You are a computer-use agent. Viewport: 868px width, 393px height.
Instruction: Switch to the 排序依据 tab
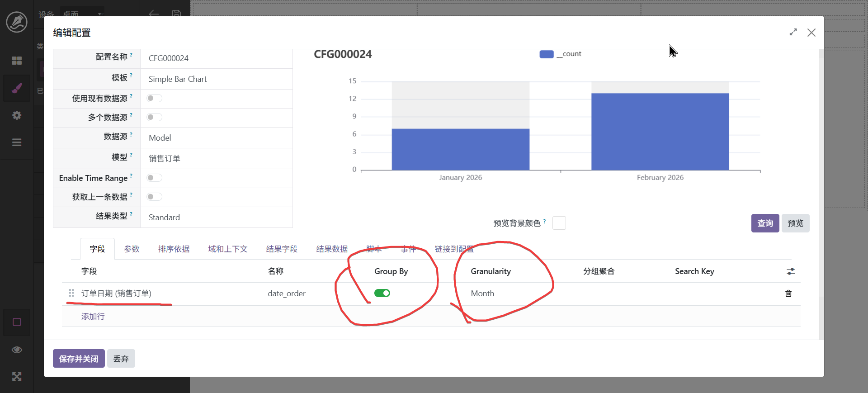[x=174, y=249]
